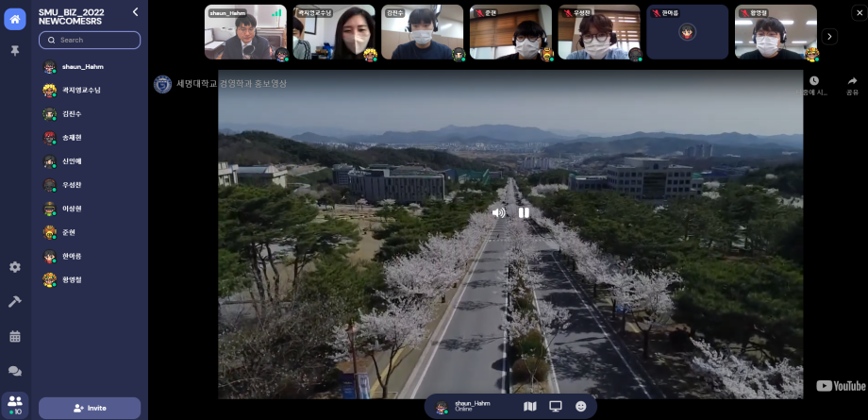The width and height of the screenshot is (868, 420).
Task: Show more video tiles with right arrow
Action: pos(830,36)
